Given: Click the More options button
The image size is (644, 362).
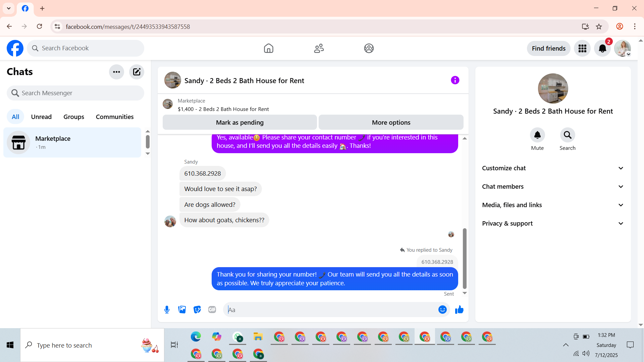Looking at the screenshot, I should click(391, 123).
